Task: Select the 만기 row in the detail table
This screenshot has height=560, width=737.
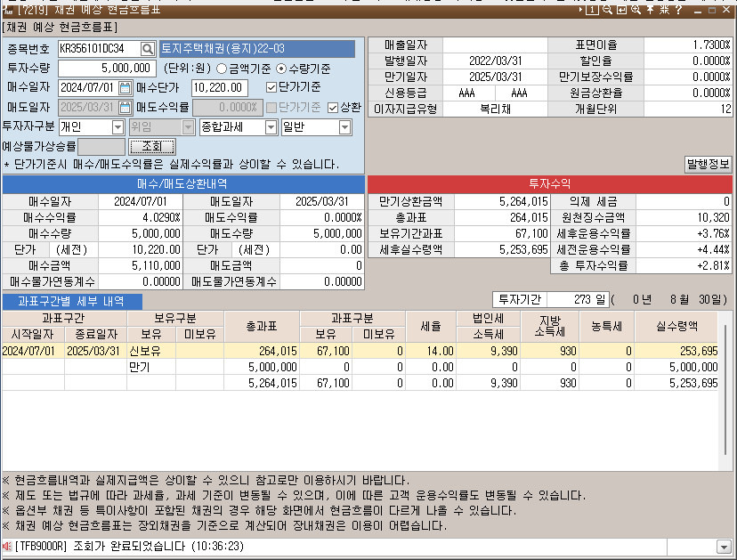Action: tap(360, 367)
